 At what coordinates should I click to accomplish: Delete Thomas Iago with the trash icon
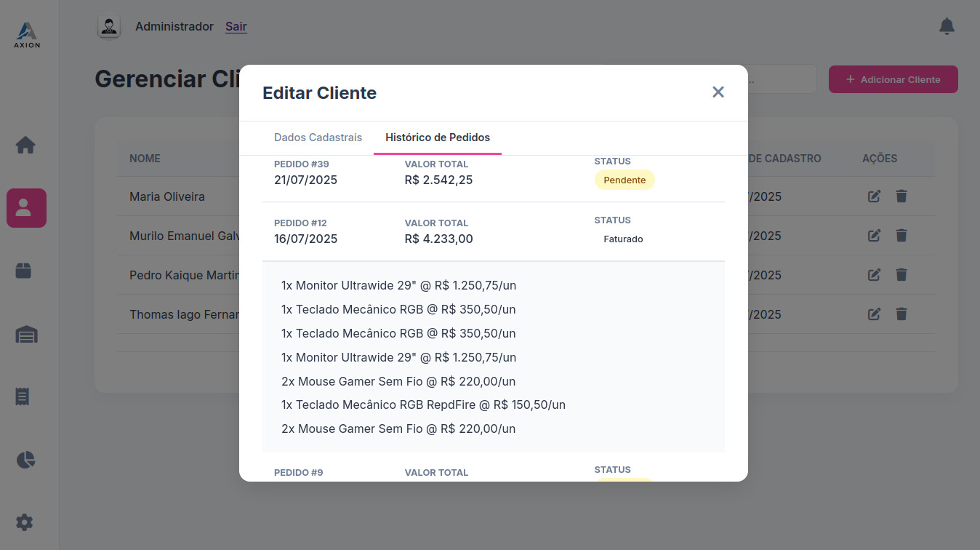901,314
